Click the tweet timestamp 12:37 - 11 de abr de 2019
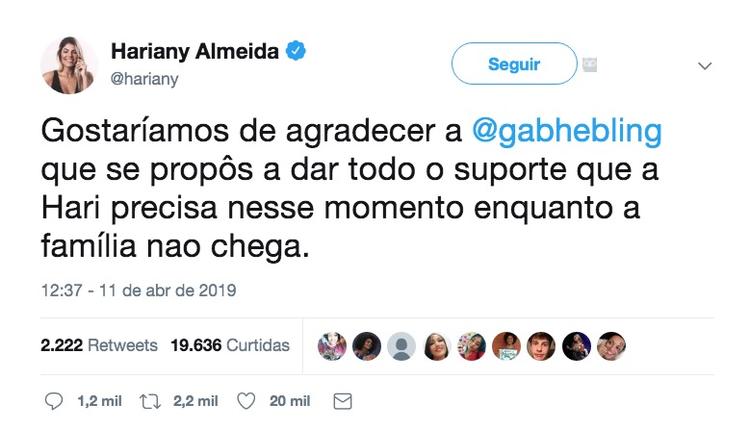This screenshot has width=750, height=430. coord(138,291)
